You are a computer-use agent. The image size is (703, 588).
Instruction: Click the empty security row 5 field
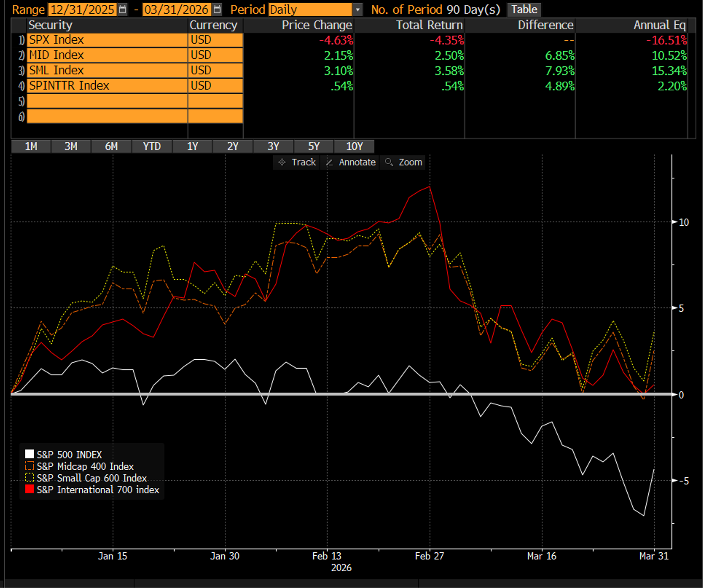(x=107, y=101)
